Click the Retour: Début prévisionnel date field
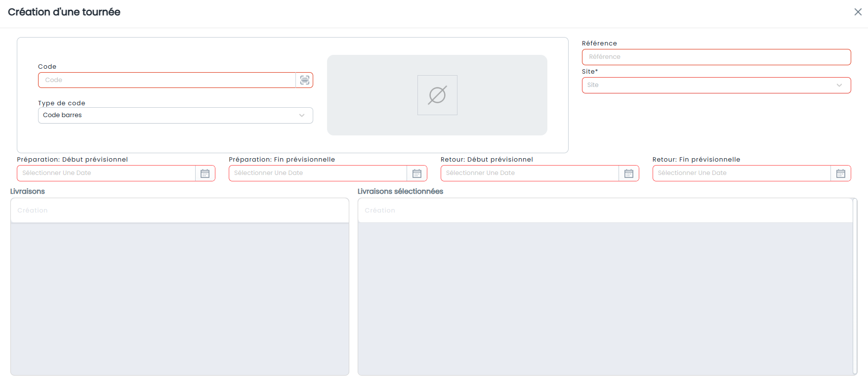 (x=530, y=173)
